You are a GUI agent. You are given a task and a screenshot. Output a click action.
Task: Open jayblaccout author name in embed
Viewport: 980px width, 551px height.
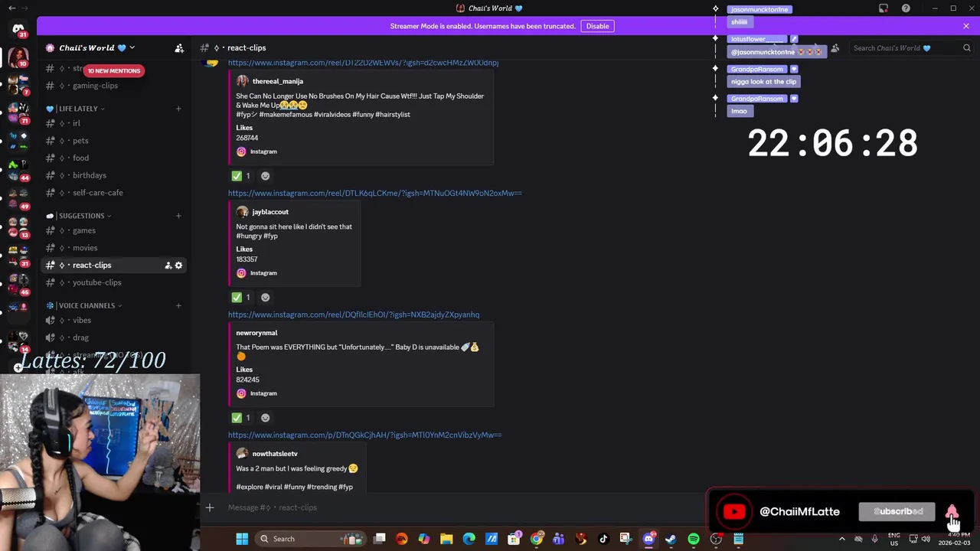[x=270, y=212]
